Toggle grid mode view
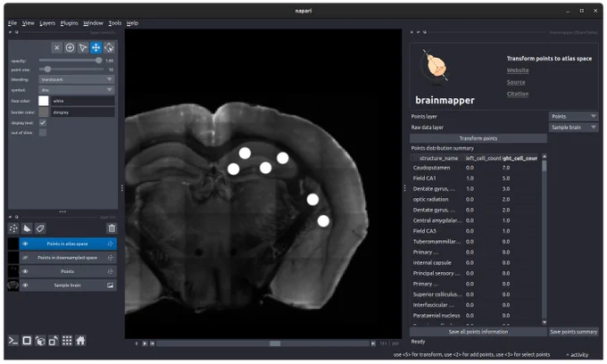This screenshot has height=364, width=607. [67, 341]
